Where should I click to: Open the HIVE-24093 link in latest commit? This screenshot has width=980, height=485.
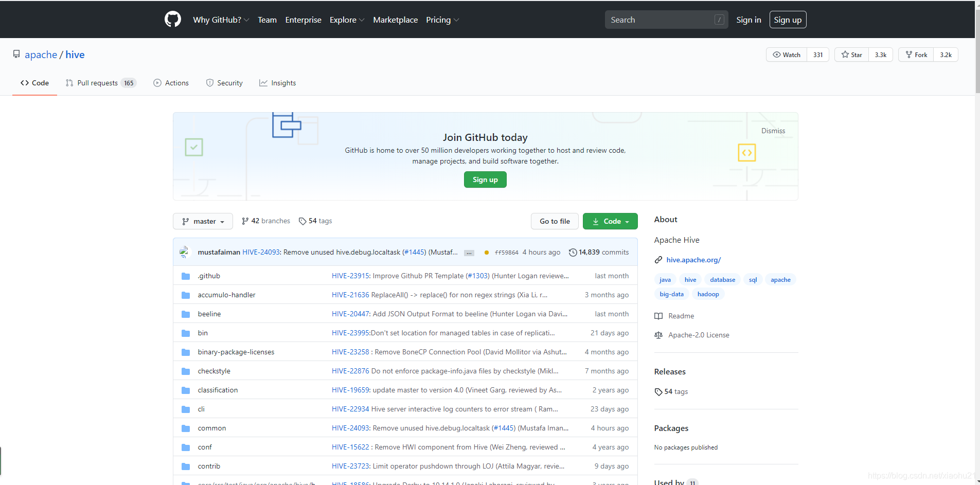tap(261, 252)
